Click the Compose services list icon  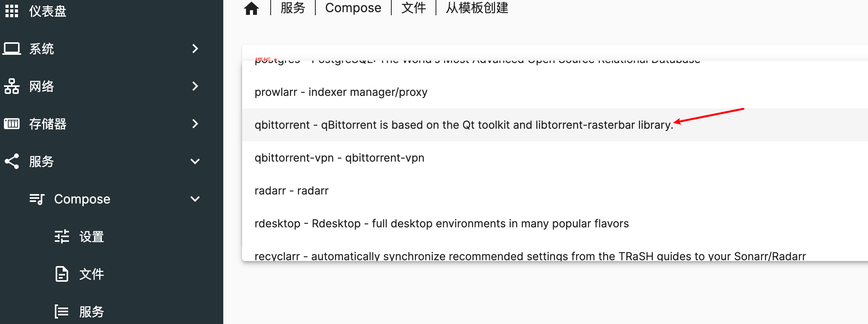62,312
